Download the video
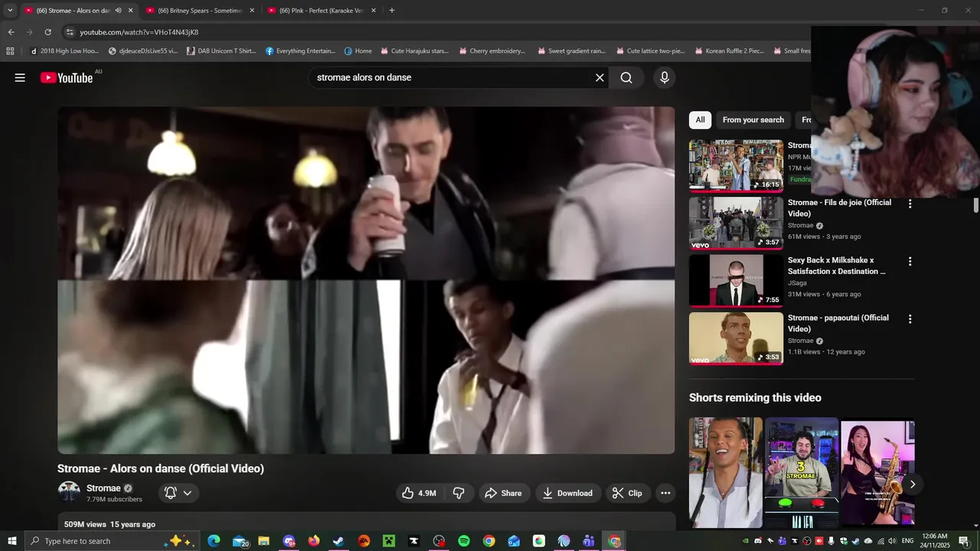 567,493
